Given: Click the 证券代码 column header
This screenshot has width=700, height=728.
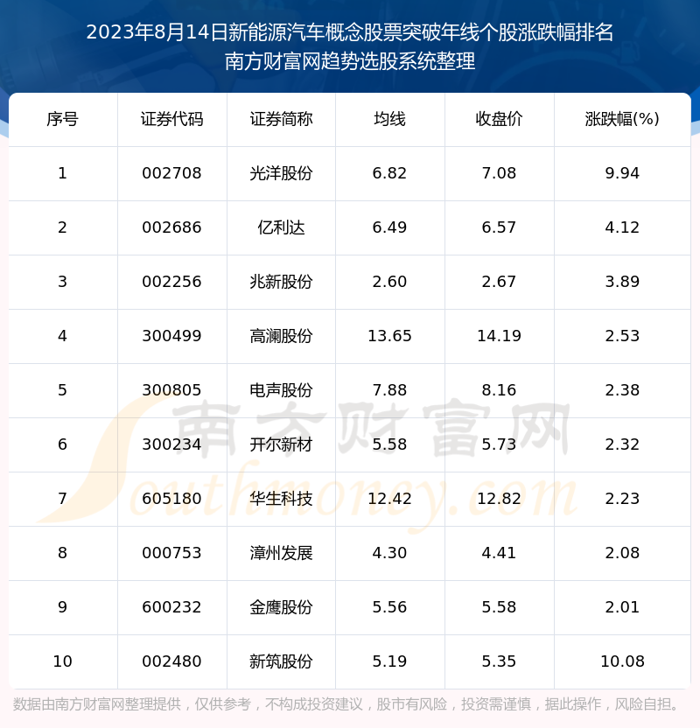Looking at the screenshot, I should click(x=171, y=119).
